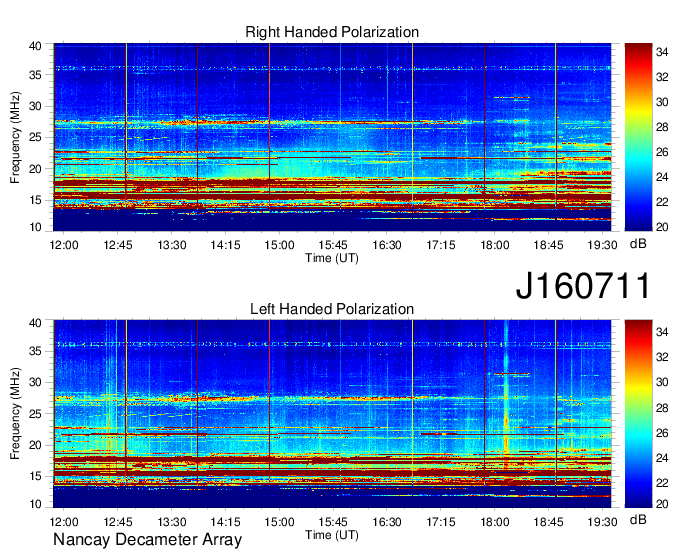The width and height of the screenshot is (680, 552).
Task: Click the "35" frequency tick of the right-handed plot
Action: (x=36, y=75)
